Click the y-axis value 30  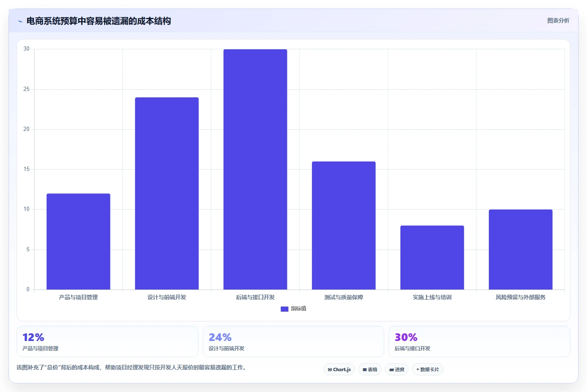[26, 49]
